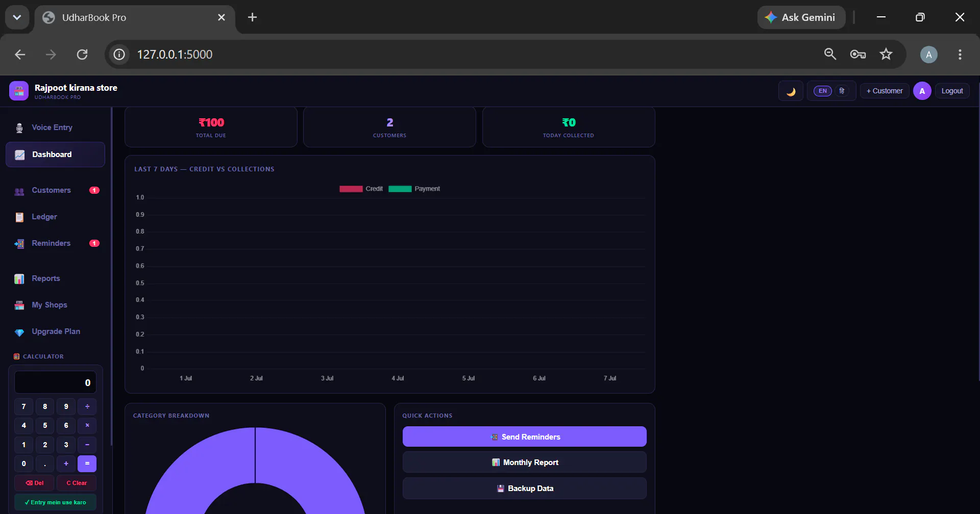Click calculator key 8
Screen dimensions: 980x514
pos(45,406)
